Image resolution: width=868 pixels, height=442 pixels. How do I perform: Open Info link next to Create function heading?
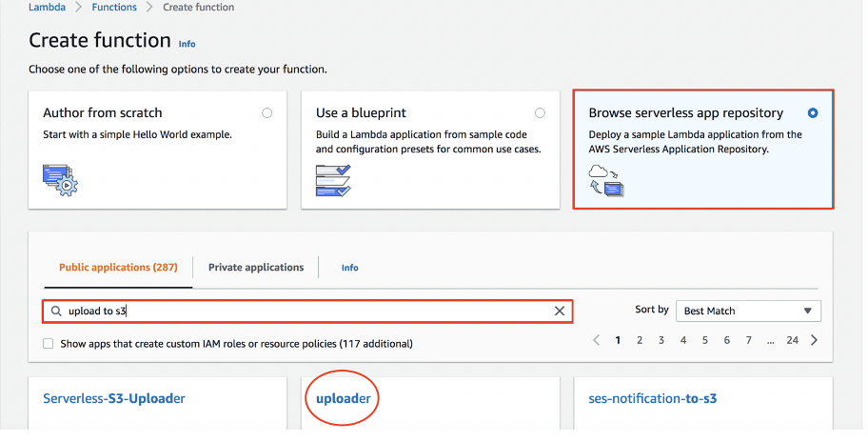[187, 44]
